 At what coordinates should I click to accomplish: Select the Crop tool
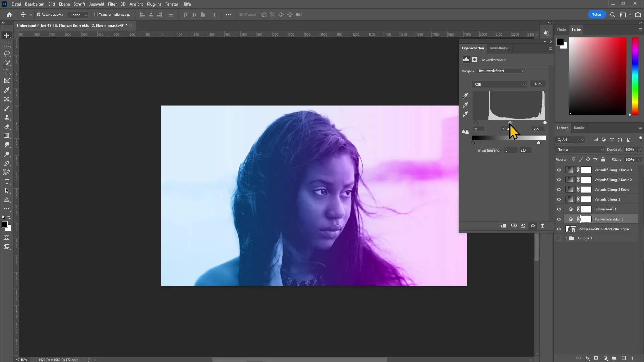point(7,72)
